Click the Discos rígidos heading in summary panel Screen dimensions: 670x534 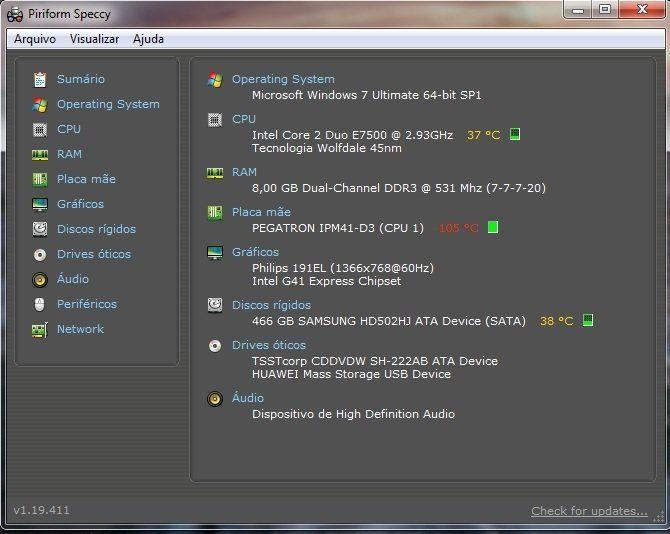point(271,305)
